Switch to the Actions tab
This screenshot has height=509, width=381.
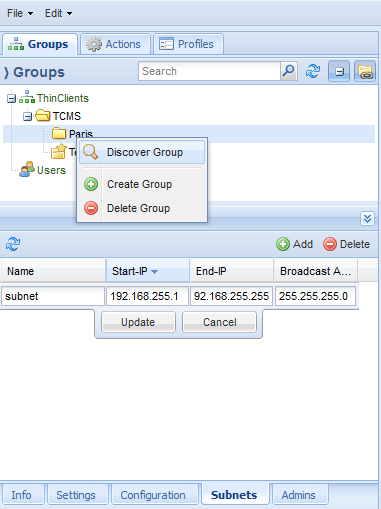click(x=115, y=44)
